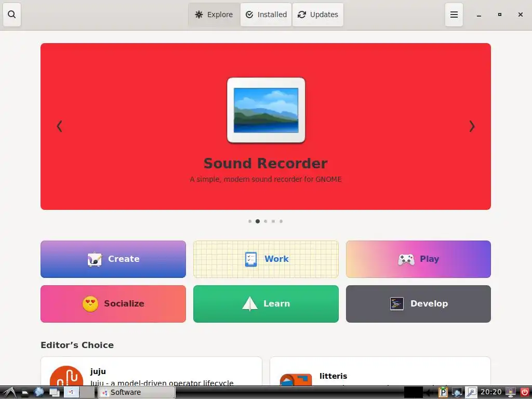Click the juju app icon
This screenshot has height=399, width=532.
66,376
